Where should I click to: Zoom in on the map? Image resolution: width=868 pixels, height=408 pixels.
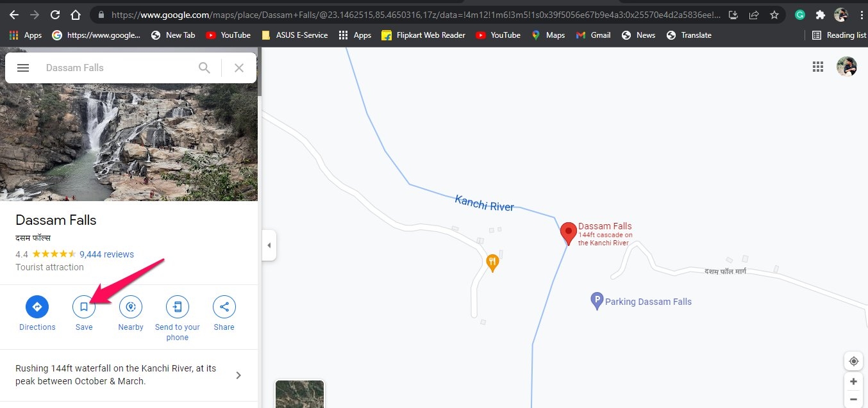tap(853, 382)
